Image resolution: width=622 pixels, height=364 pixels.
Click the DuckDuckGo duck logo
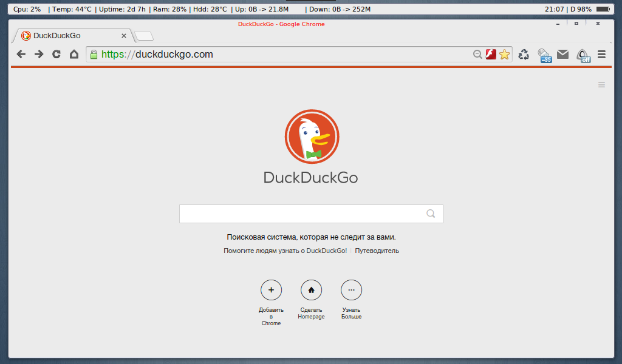312,136
